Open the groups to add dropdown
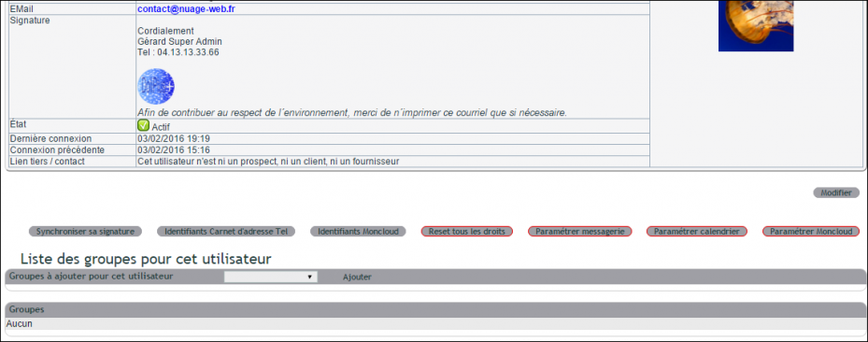This screenshot has width=868, height=342. click(x=271, y=277)
